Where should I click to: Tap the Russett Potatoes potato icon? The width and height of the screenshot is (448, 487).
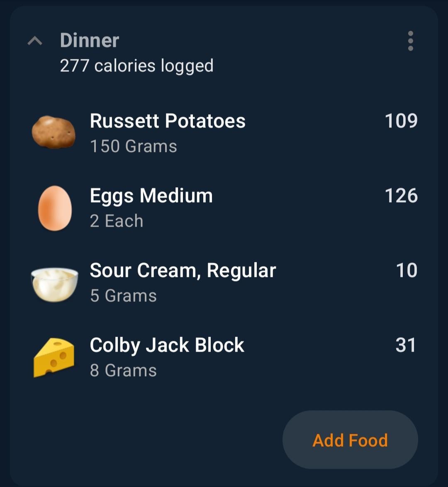(54, 132)
